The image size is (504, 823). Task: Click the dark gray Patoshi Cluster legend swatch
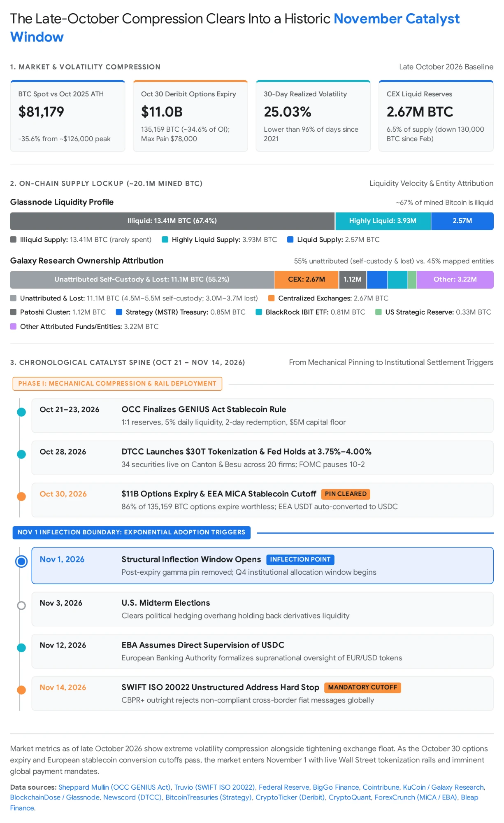pyautogui.click(x=13, y=312)
